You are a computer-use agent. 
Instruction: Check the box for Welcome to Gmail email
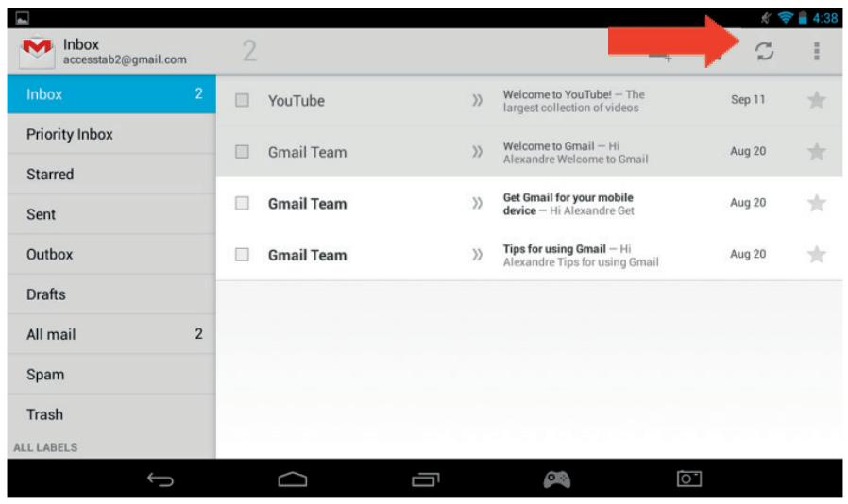pyautogui.click(x=242, y=151)
